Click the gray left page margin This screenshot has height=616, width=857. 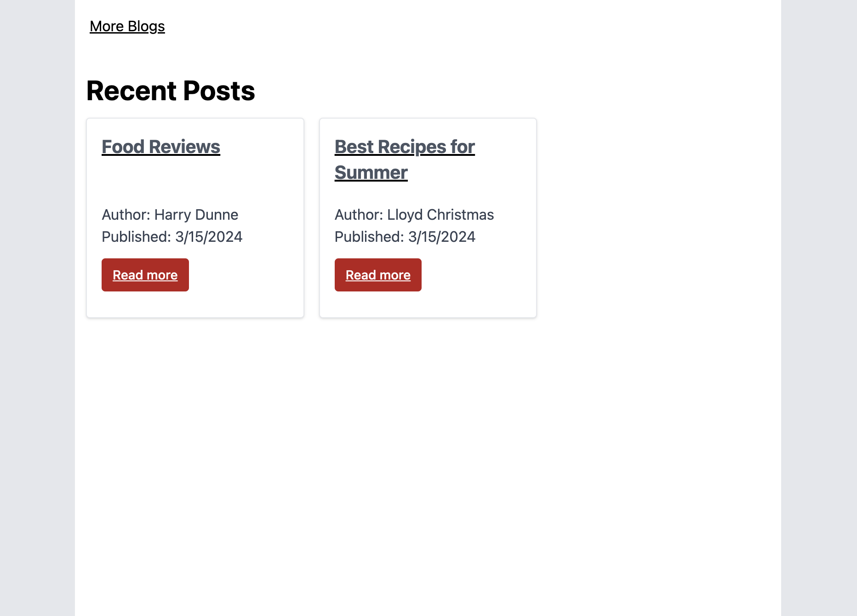37,308
